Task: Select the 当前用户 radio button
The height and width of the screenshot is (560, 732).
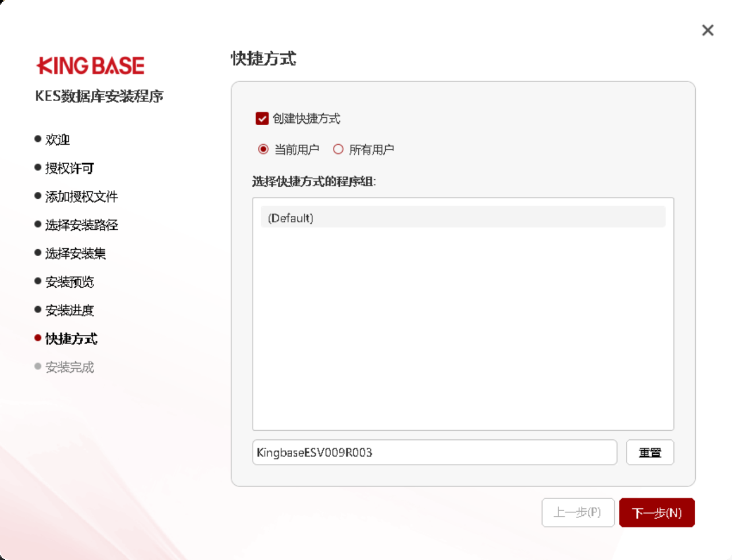Action: pyautogui.click(x=264, y=149)
